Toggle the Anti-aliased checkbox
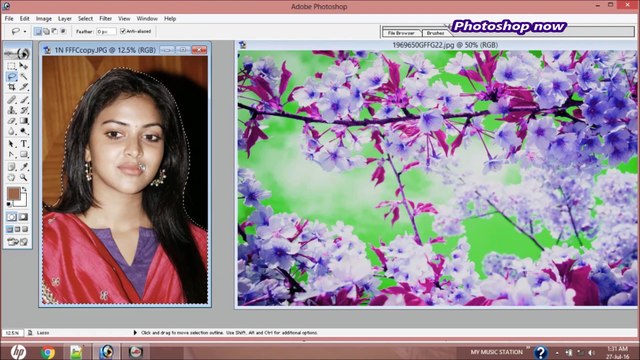 click(x=122, y=31)
